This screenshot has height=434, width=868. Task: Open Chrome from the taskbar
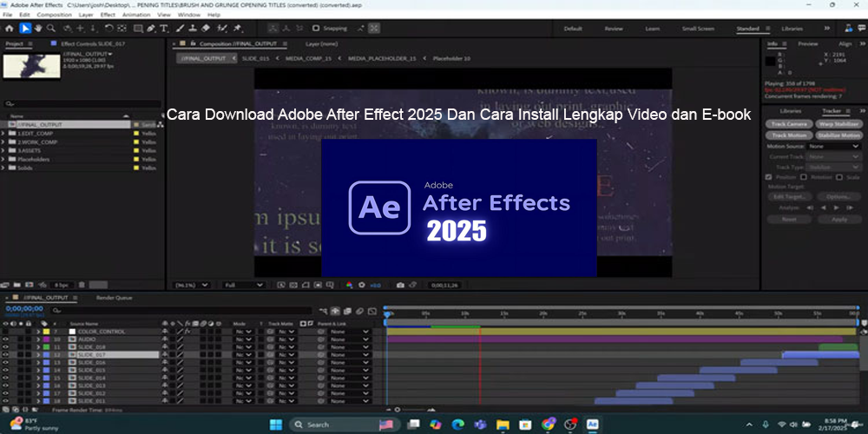[548, 424]
